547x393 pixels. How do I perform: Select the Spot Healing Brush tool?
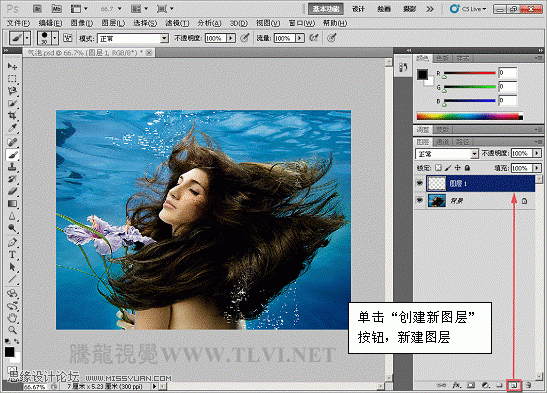click(x=12, y=142)
